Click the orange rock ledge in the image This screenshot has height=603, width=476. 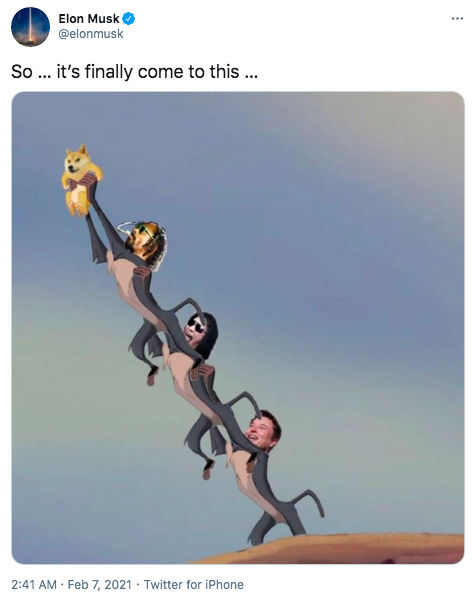coord(331,549)
